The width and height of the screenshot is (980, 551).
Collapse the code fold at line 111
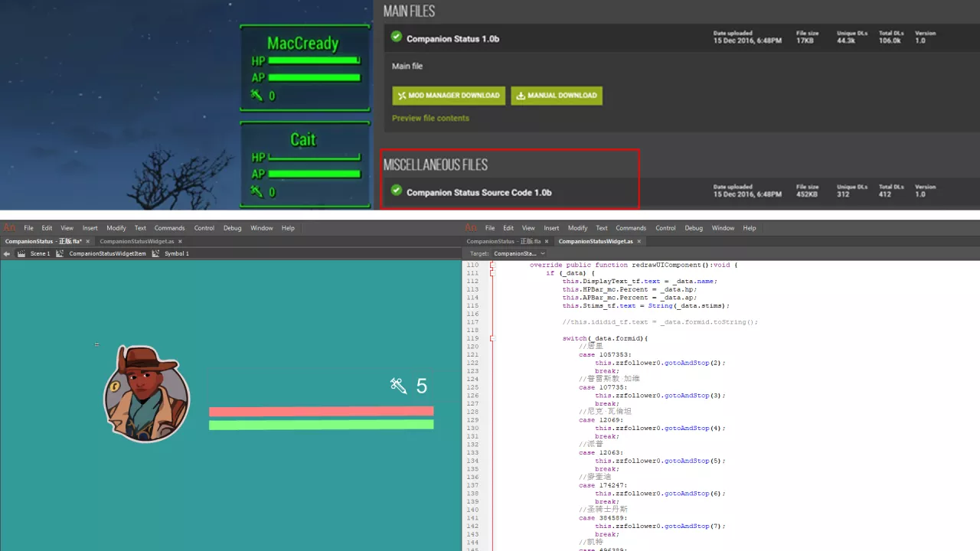click(492, 273)
